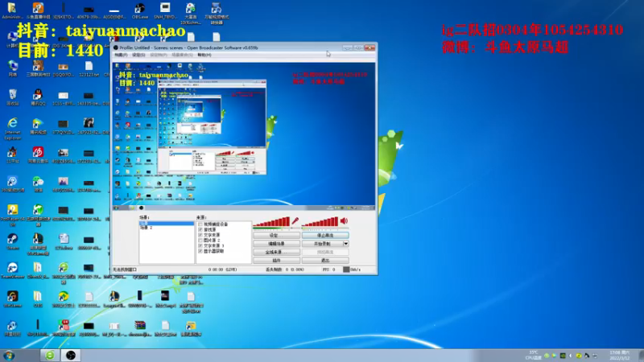Image resolution: width=644 pixels, height=362 pixels.
Task: Click the microphone icon in OBS
Action: [295, 221]
